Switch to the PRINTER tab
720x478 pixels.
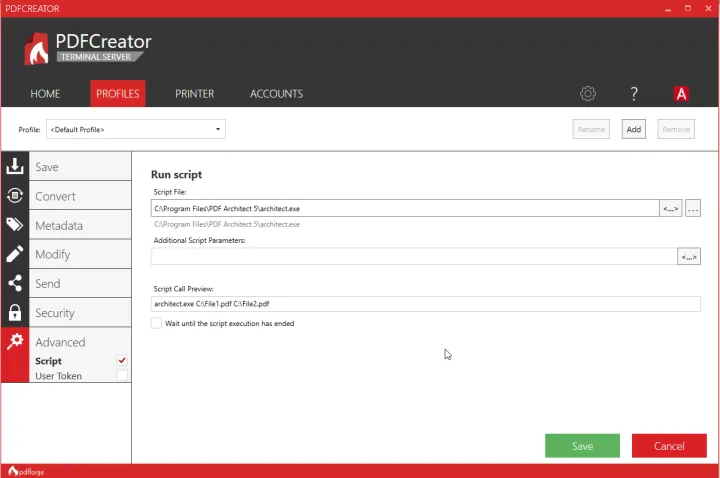(x=194, y=94)
